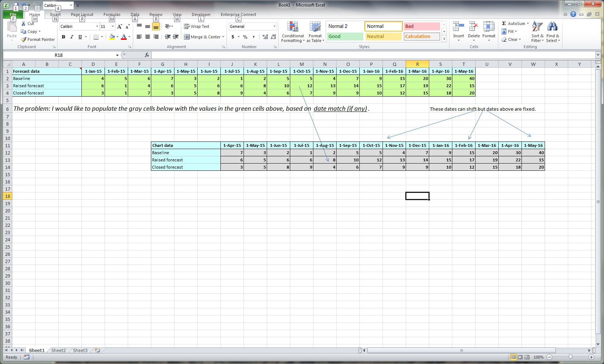Toggle Align Text Left
This screenshot has height=364, width=604.
(139, 37)
